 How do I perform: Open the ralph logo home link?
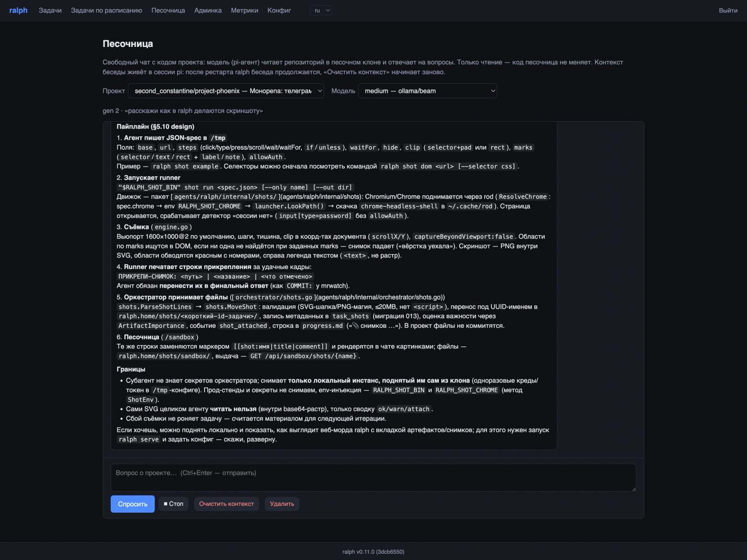pyautogui.click(x=18, y=11)
